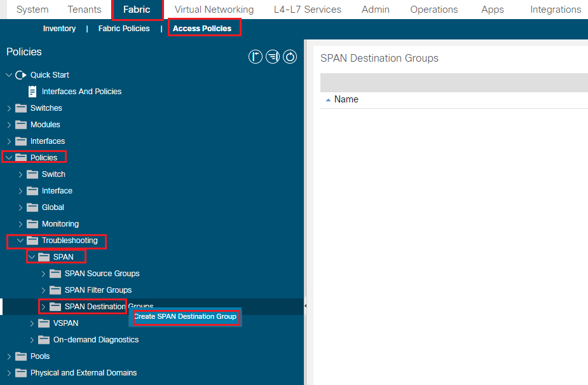The width and height of the screenshot is (588, 385).
Task: Expand the Monitoring chevron
Action: click(x=20, y=224)
